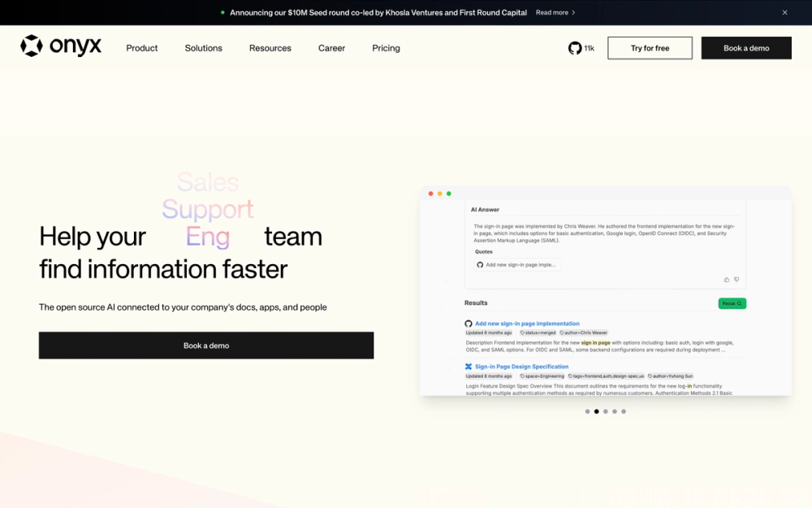The height and width of the screenshot is (508, 812).
Task: Click the Onyx logo in the header
Action: click(61, 46)
